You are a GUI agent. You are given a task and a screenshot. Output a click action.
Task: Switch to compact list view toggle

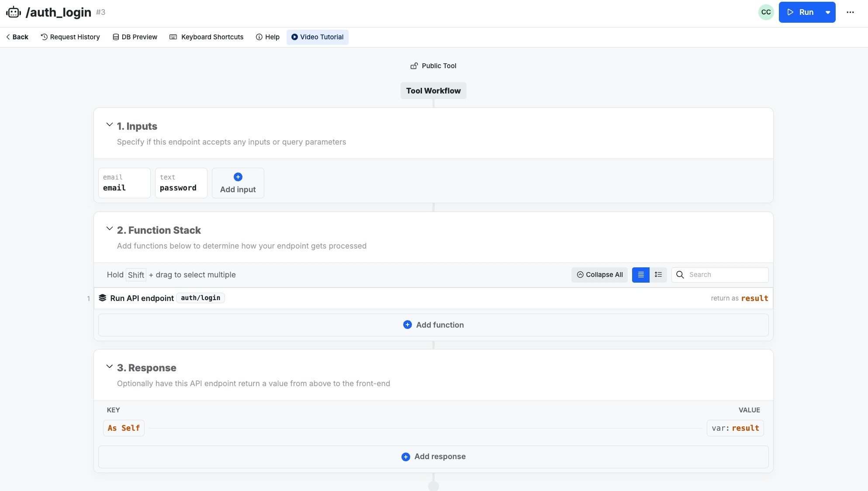click(641, 275)
